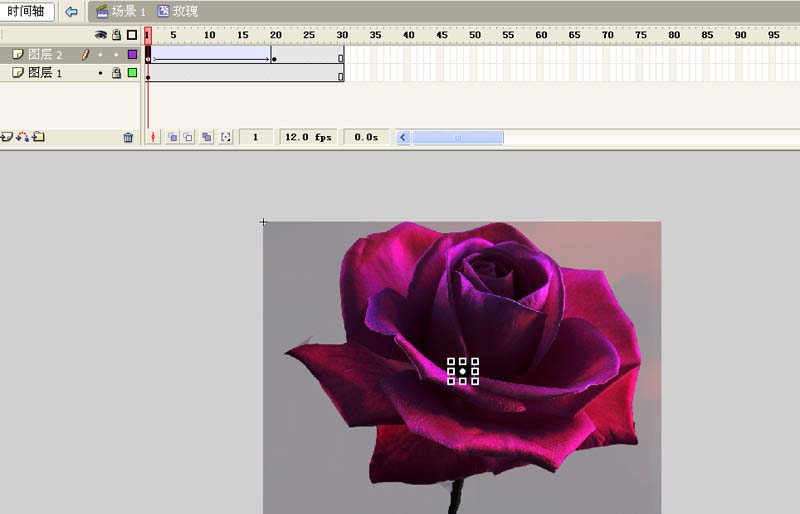Switch to 场景 1 in edit bar
This screenshot has width=800, height=514.
tap(120, 11)
